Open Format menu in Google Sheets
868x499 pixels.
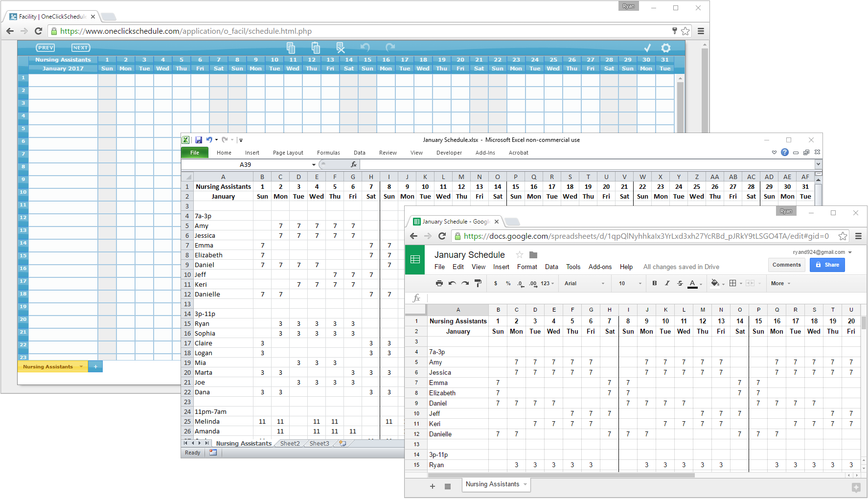[527, 267]
